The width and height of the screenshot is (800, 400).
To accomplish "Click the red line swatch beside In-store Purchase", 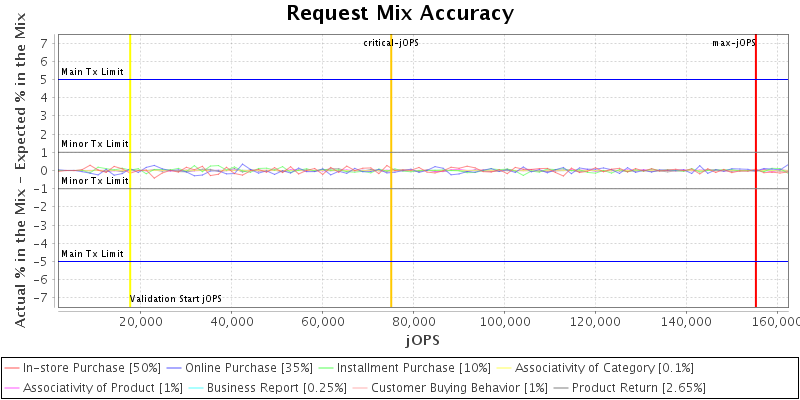I will click(x=13, y=368).
